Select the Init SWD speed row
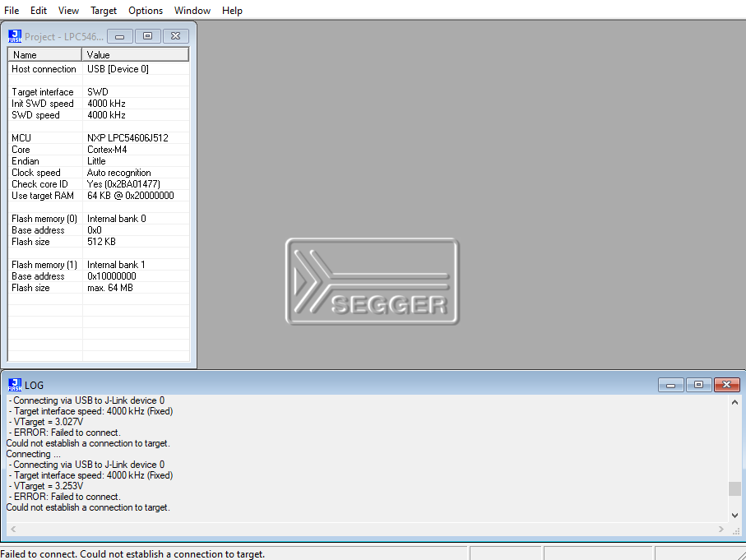The width and height of the screenshot is (746, 560). click(x=99, y=104)
